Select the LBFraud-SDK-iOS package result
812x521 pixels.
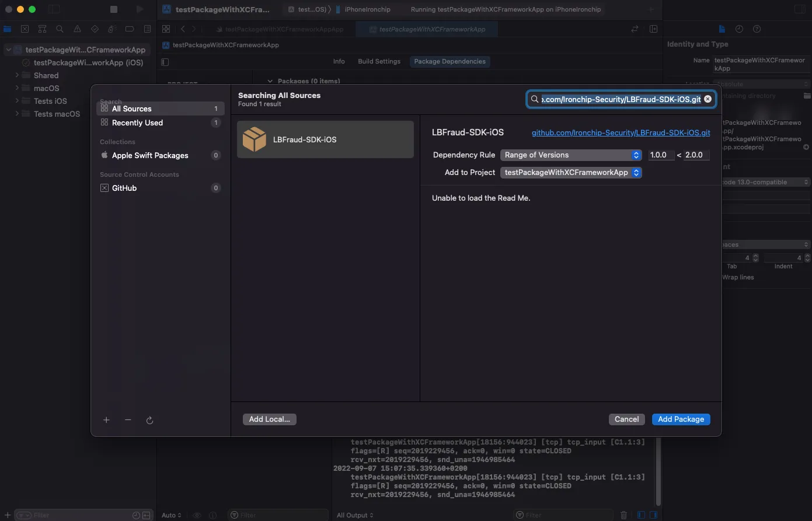[x=325, y=139]
